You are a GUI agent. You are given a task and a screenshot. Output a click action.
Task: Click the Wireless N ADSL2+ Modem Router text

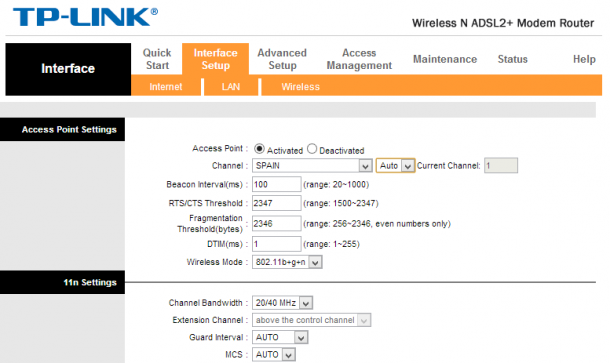pos(503,23)
